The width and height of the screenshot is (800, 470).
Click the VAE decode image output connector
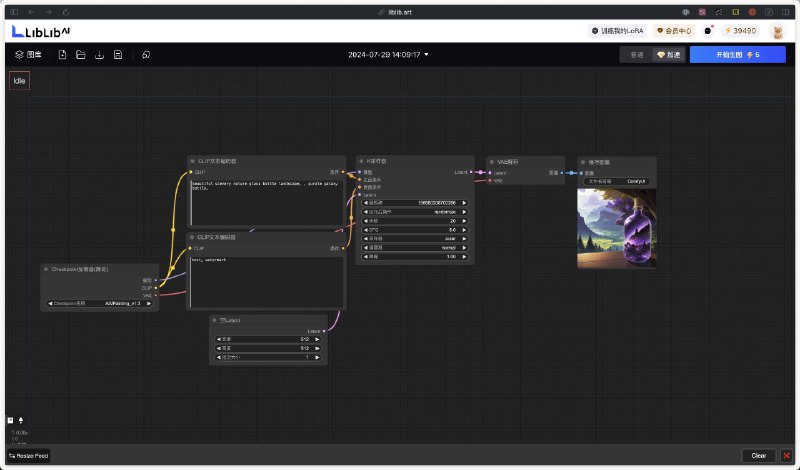pyautogui.click(x=562, y=172)
